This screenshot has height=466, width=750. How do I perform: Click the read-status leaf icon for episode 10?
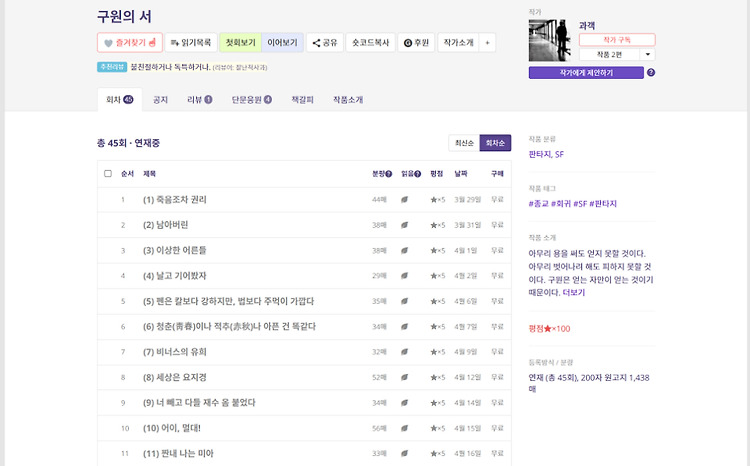(x=405, y=428)
